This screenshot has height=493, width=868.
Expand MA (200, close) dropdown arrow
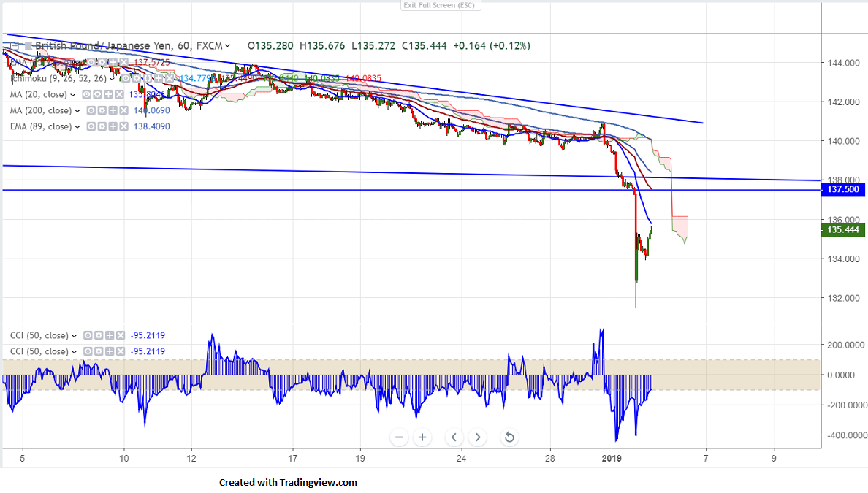[77, 111]
